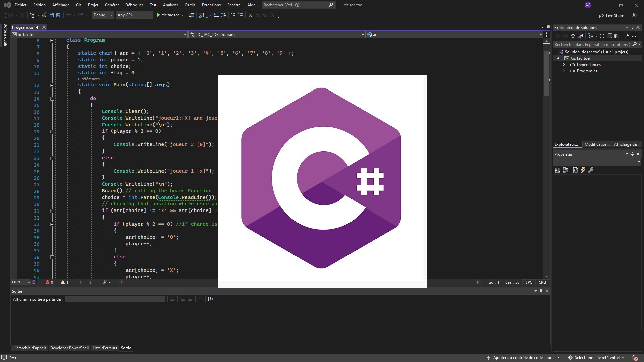Switch to Modification... tab in right panel
The width and height of the screenshot is (644, 362).
597,144
